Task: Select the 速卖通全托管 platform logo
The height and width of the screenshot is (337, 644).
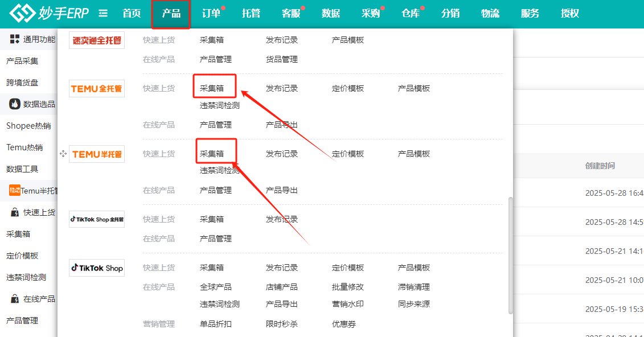Action: tap(97, 40)
